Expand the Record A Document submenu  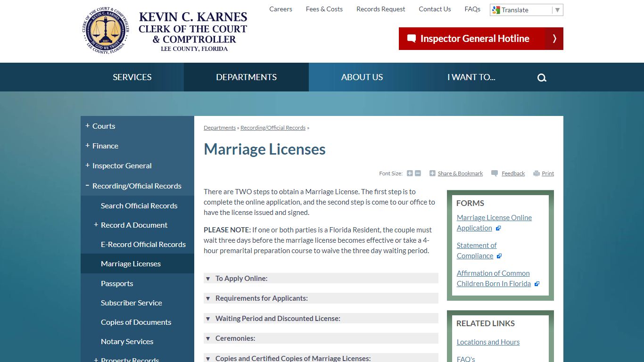tap(96, 225)
